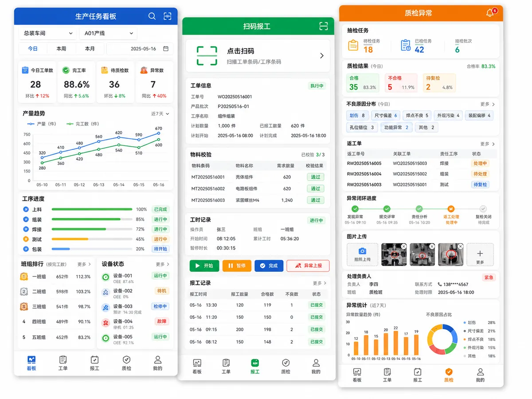Tap phone icon next to 138****4567
Image resolution: width=532 pixels, height=399 pixels.
tap(440, 284)
